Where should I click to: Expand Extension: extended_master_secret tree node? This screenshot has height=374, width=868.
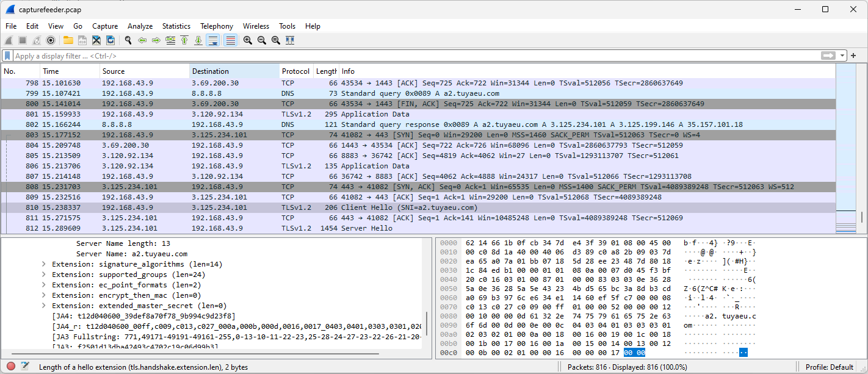(44, 306)
